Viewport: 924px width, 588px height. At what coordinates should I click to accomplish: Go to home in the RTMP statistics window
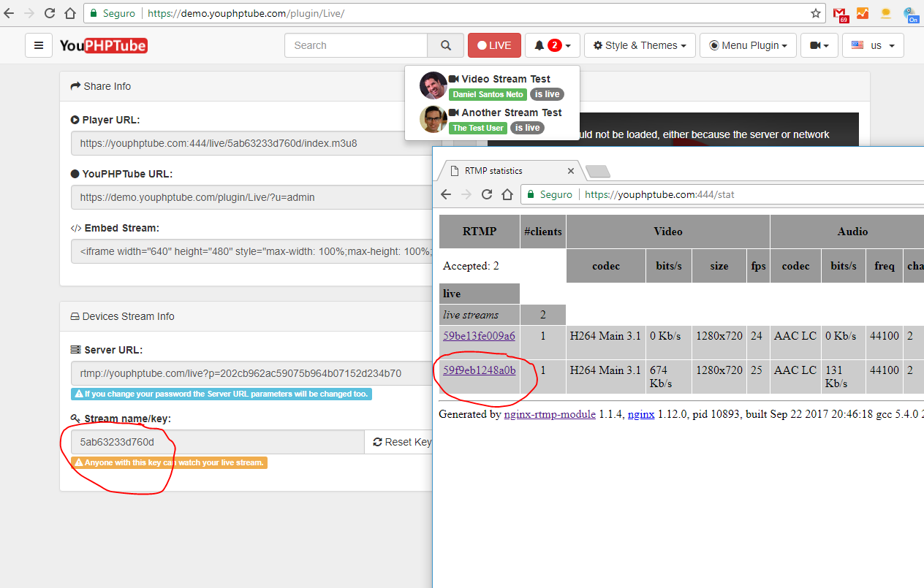[507, 194]
